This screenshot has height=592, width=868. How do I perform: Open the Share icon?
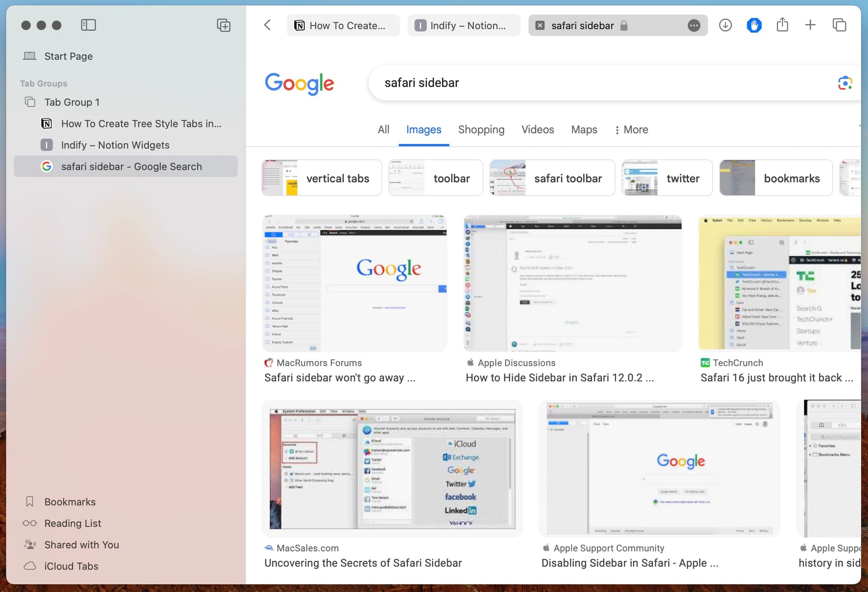pyautogui.click(x=783, y=25)
